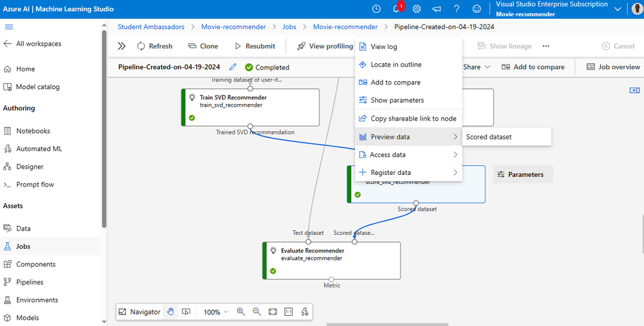Click the green checkmark on Train SVD Recommender
Screen dimensions: 644x326
[192, 118]
